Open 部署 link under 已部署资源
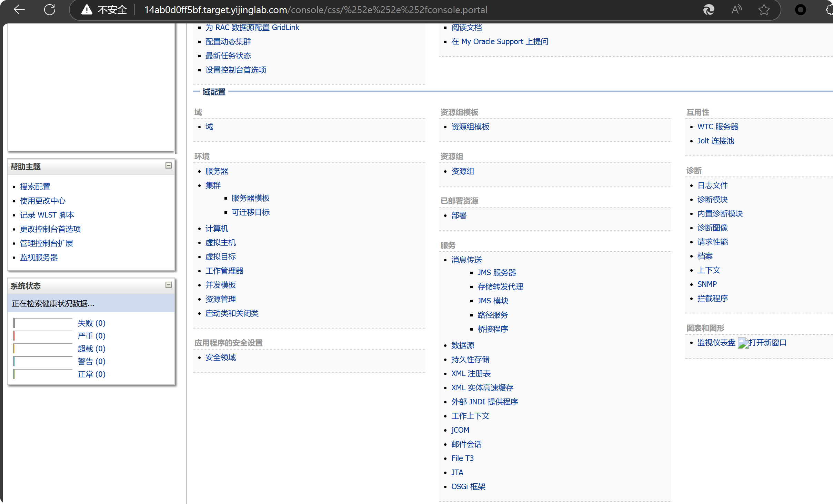 [x=459, y=215]
